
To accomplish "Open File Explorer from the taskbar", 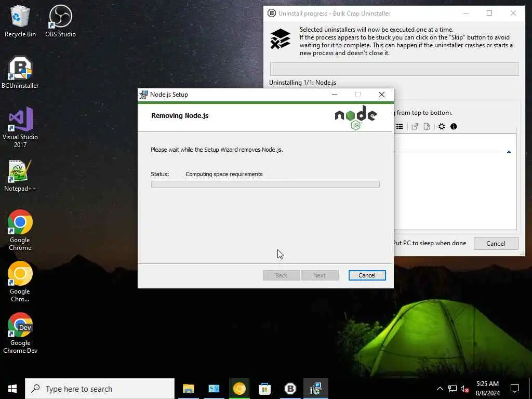I will [188, 389].
